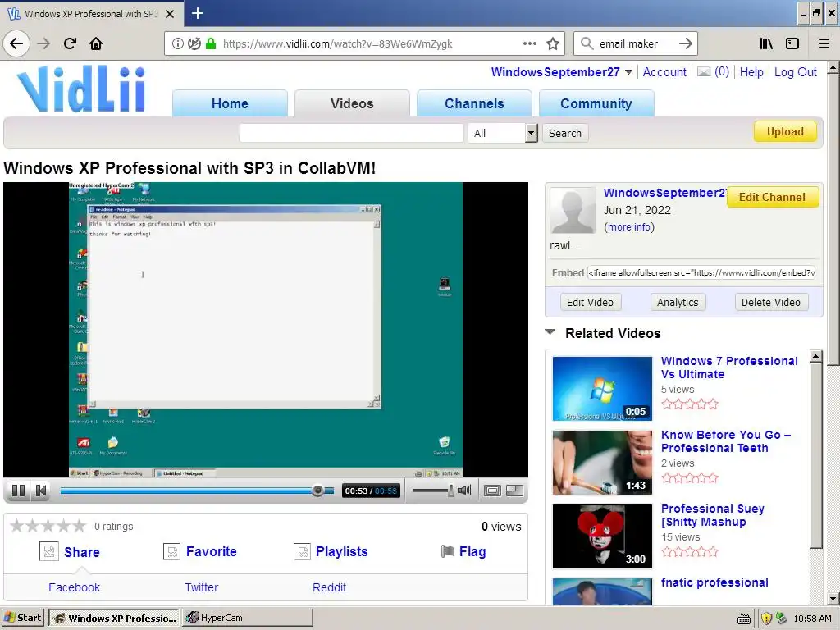Open the Windows Start button
The height and width of the screenshot is (630, 840).
(22, 618)
